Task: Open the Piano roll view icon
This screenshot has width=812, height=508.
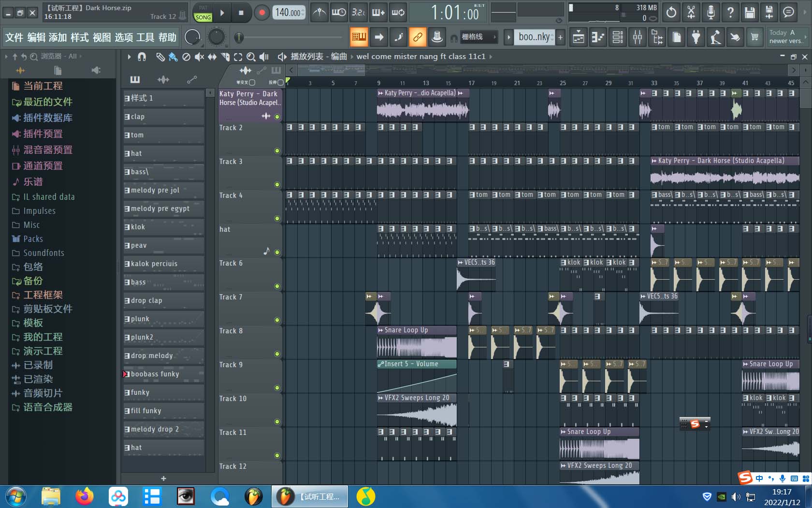Action: point(598,37)
